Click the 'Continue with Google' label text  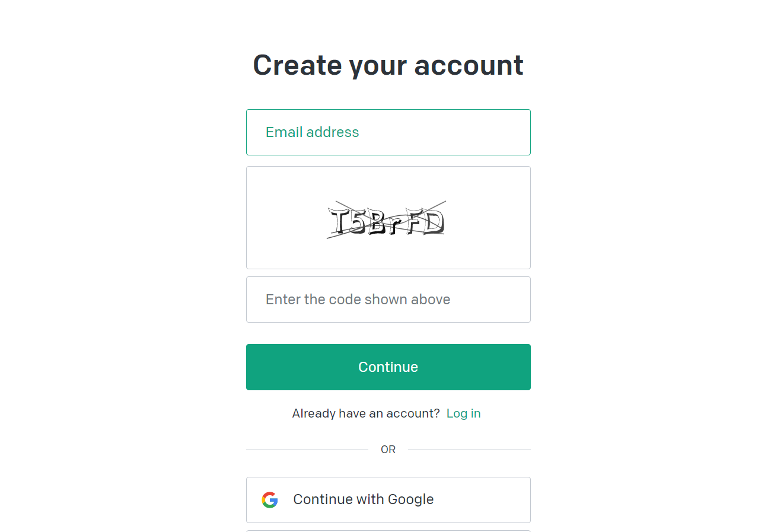pyautogui.click(x=364, y=499)
